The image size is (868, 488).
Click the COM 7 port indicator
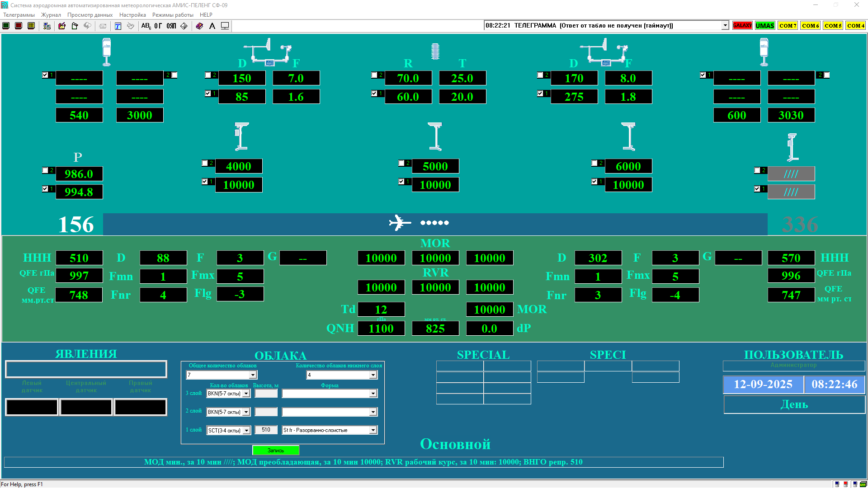click(788, 25)
